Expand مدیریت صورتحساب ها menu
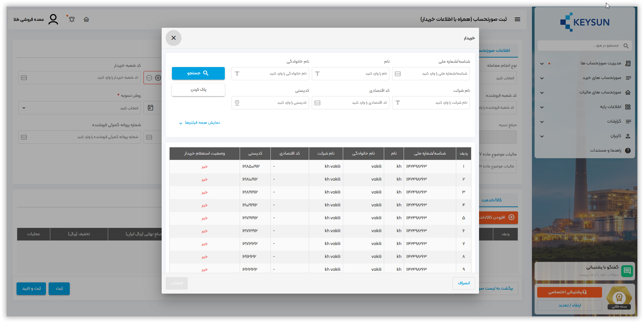Viewport: 644px width, 323px height. click(x=585, y=63)
